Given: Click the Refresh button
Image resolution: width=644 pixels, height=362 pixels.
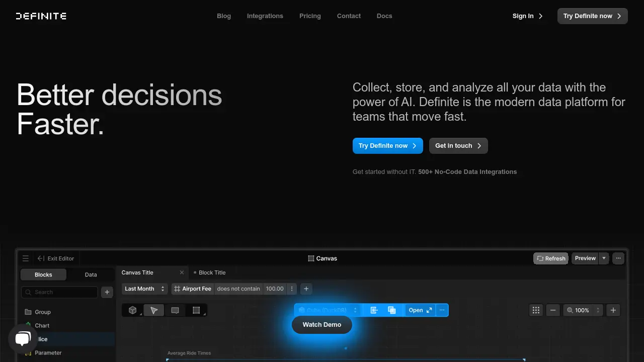Looking at the screenshot, I should tap(551, 258).
